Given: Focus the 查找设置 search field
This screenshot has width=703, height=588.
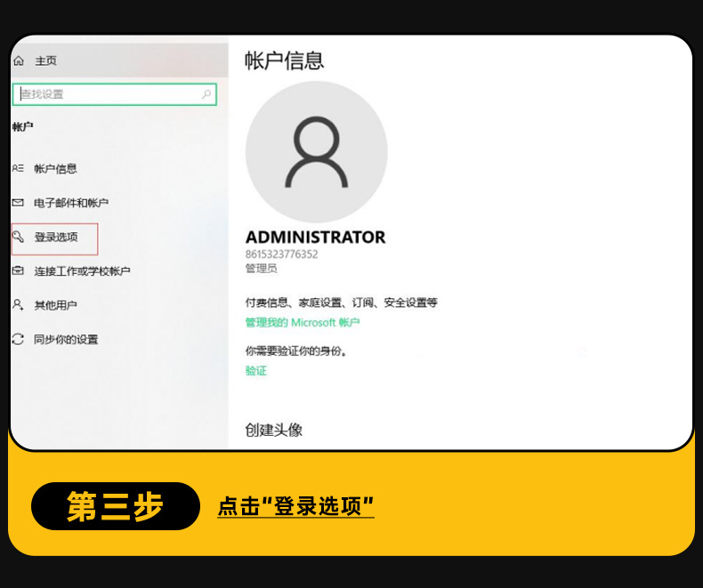Looking at the screenshot, I should 107,94.
